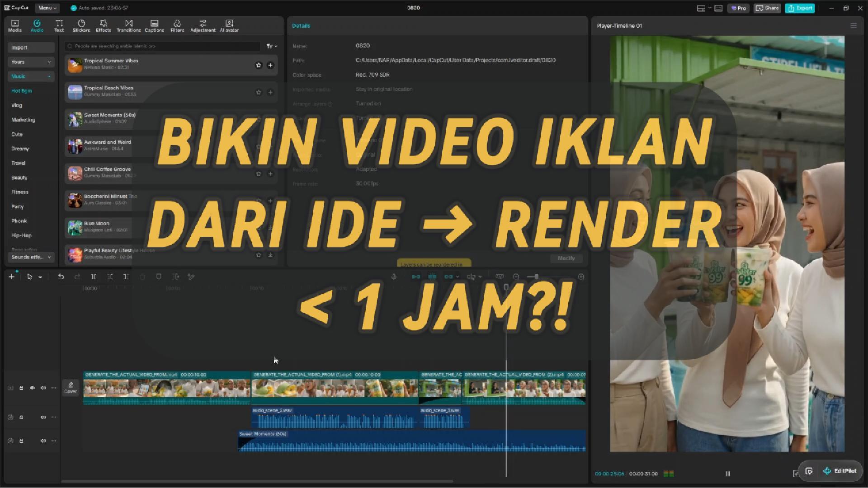Click the add track plus icon
The width and height of the screenshot is (868, 488).
point(11,277)
